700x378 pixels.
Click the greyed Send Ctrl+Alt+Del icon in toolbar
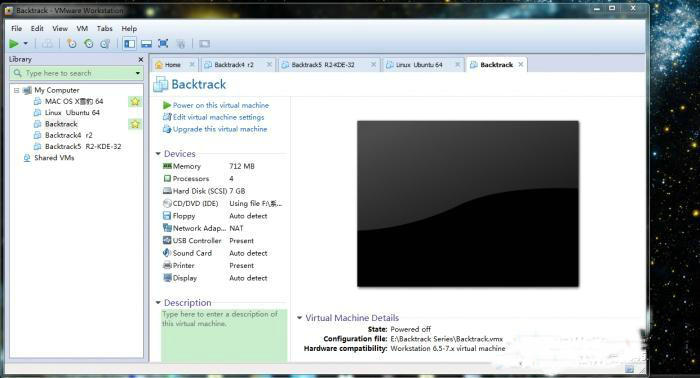pos(47,44)
